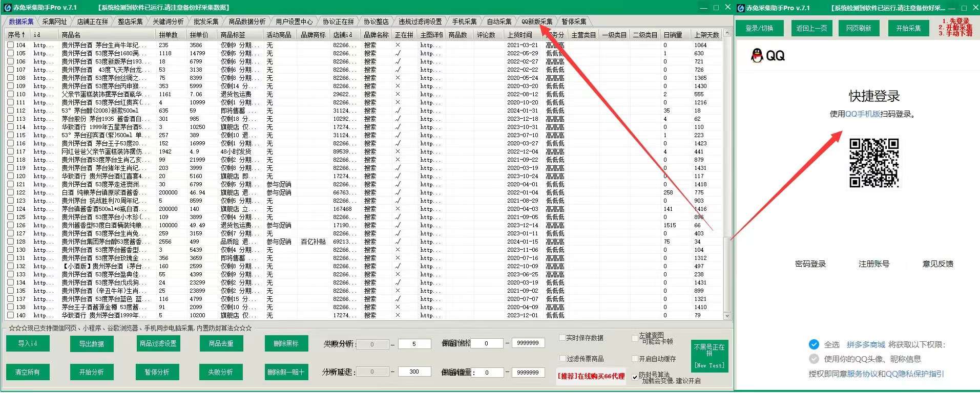
Task: Switch to the 商品数据分析 tab
Action: coord(247,21)
